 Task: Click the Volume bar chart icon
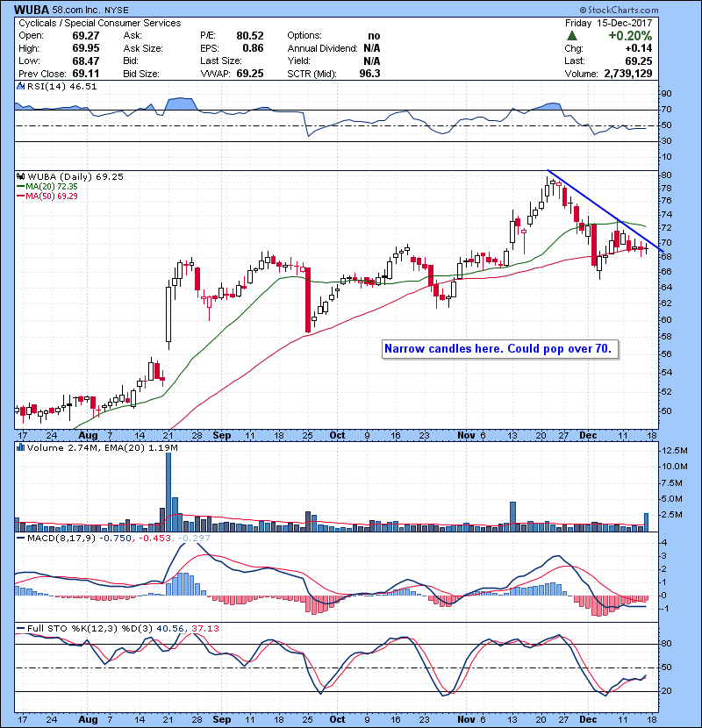(20, 447)
